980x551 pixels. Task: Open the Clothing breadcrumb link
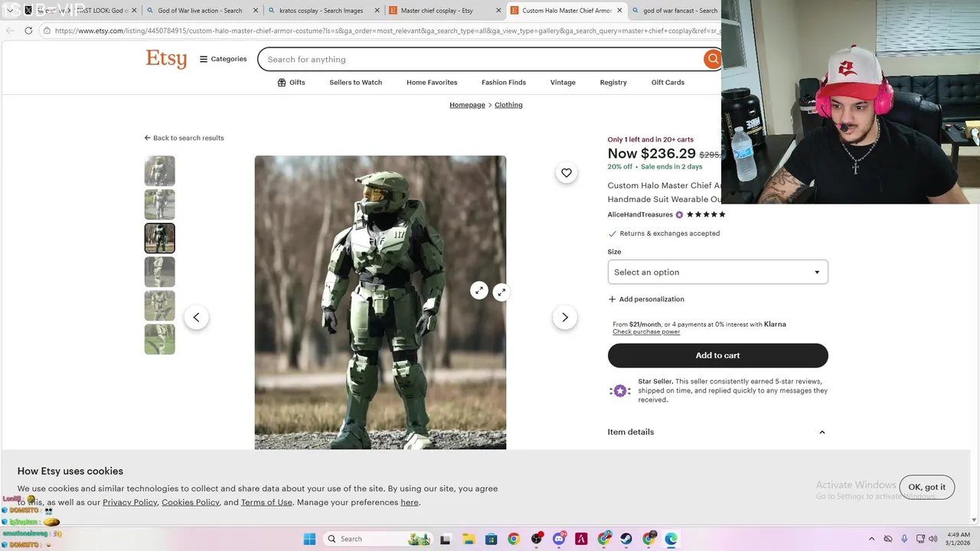pyautogui.click(x=508, y=105)
